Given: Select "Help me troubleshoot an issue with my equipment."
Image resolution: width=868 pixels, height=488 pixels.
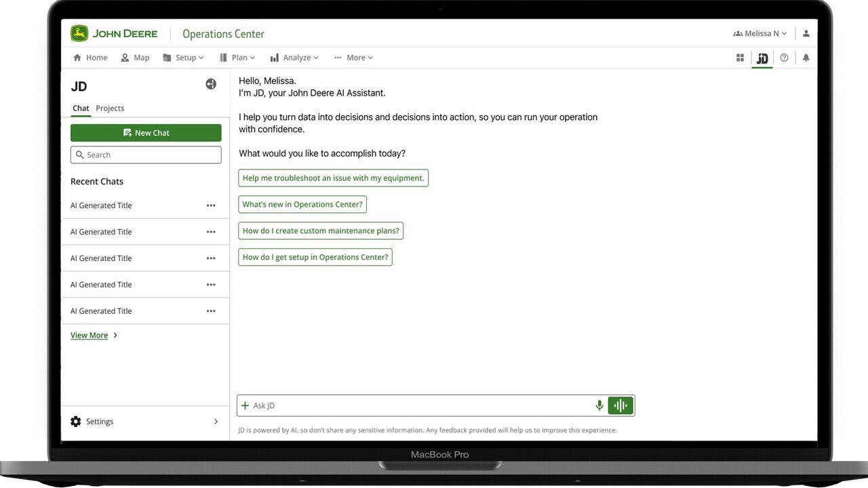Looking at the screenshot, I should [x=334, y=178].
